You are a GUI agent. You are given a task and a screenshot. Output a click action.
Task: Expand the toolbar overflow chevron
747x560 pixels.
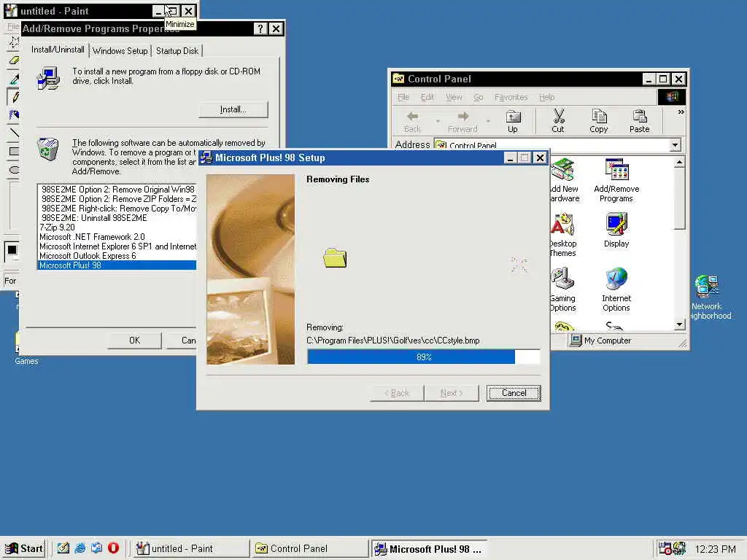(681, 112)
